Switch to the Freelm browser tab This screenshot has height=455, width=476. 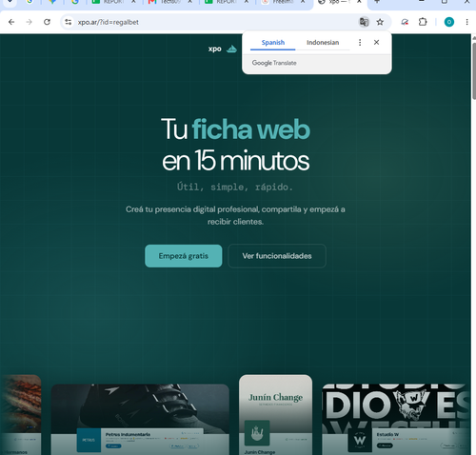click(x=283, y=3)
